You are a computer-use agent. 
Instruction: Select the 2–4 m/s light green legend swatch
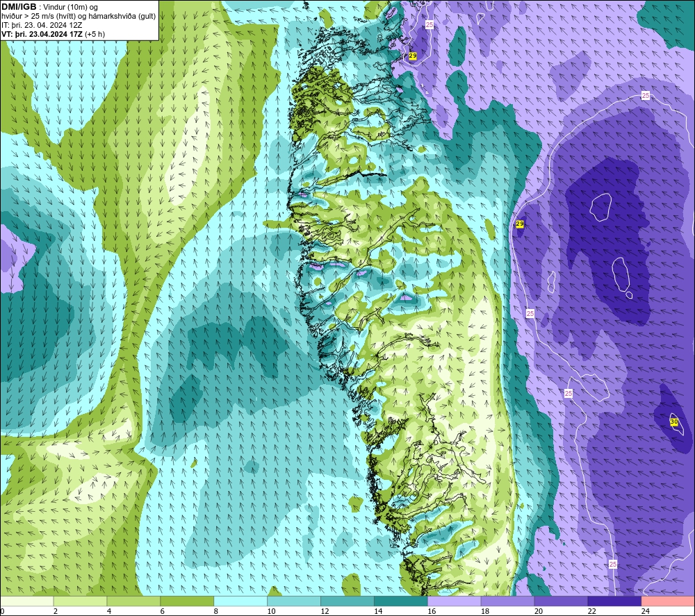point(80,601)
